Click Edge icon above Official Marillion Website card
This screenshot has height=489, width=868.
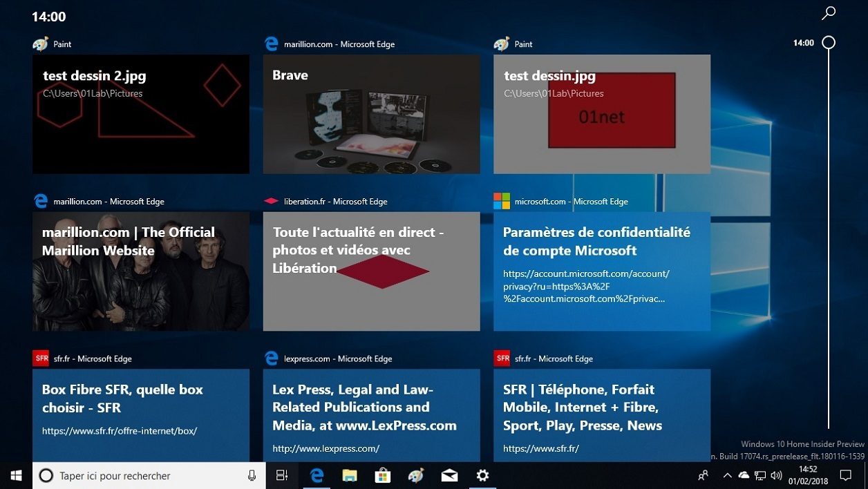41,201
